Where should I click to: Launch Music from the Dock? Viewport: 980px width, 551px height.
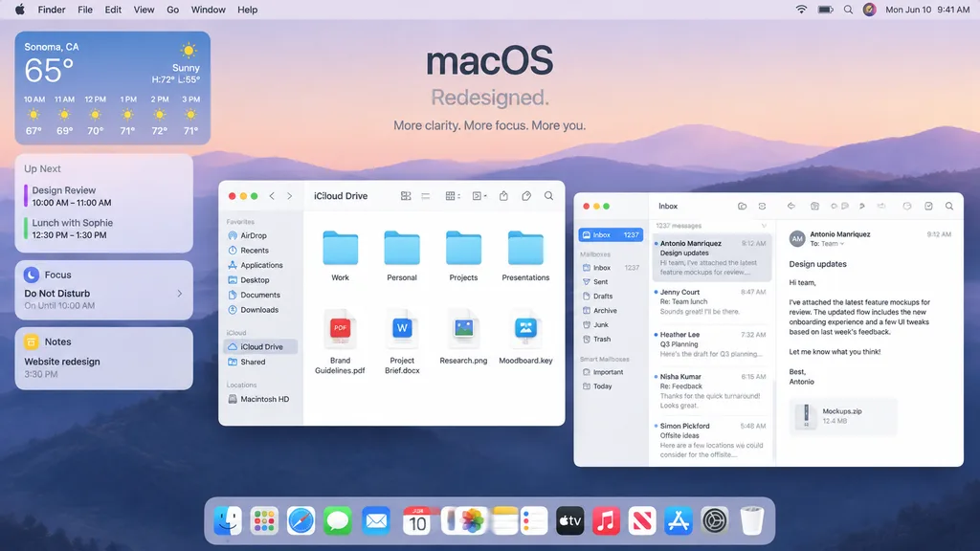(x=606, y=521)
